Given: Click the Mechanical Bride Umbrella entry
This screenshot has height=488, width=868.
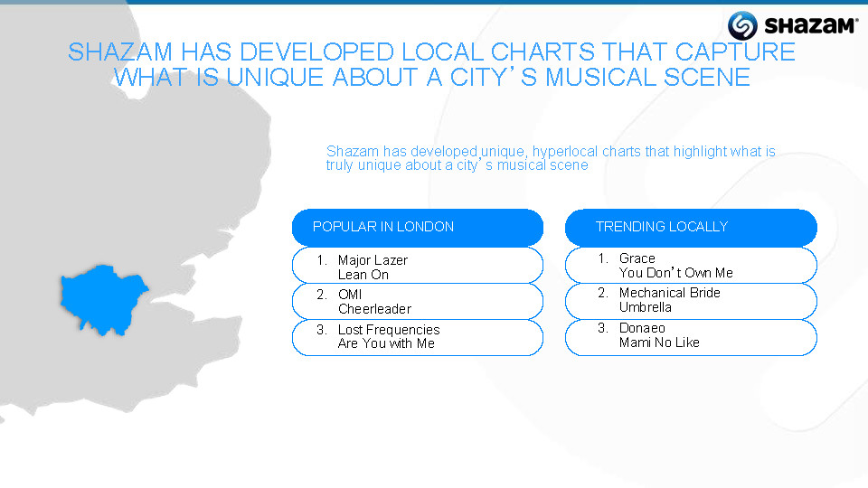Looking at the screenshot, I should [691, 302].
